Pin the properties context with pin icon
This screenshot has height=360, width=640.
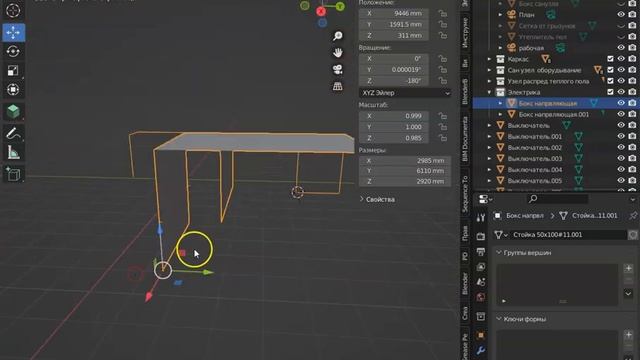click(633, 216)
